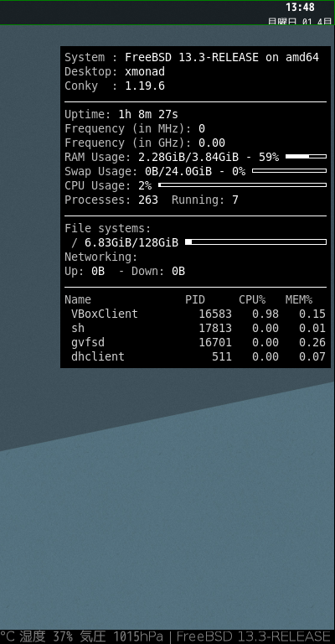Viewport: 335px width, 644px height.
Task: Click the MEM% column header
Action: (x=299, y=300)
